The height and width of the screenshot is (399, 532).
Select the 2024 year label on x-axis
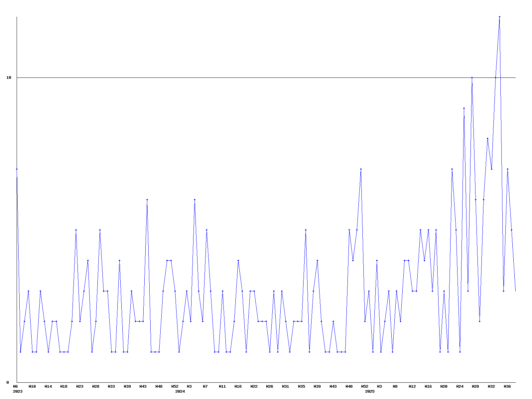[x=180, y=391]
